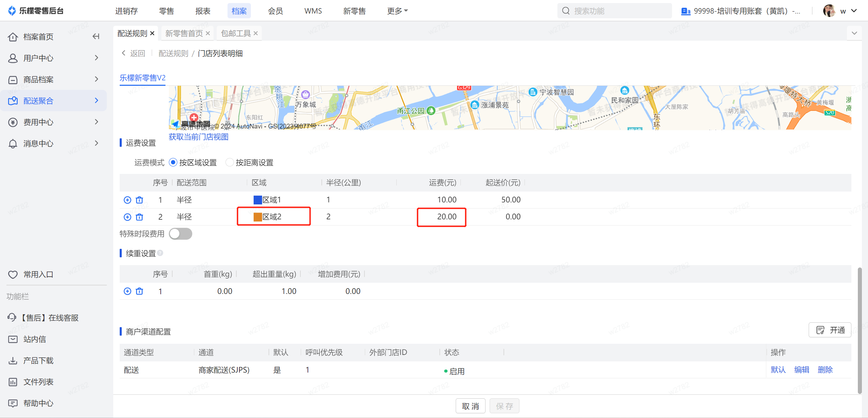Select the 按区域设置 radio button
This screenshot has height=418, width=868.
173,162
